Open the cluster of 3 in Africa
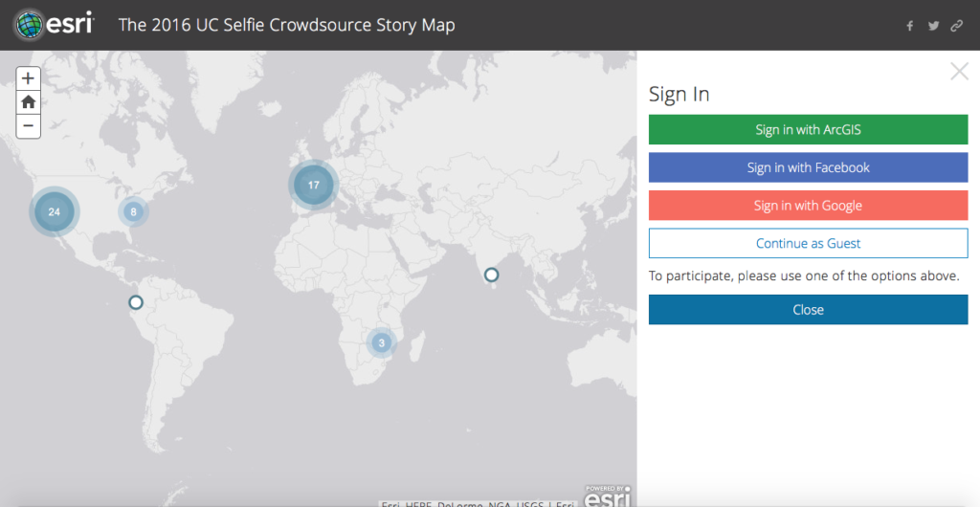The width and height of the screenshot is (980, 507). click(x=381, y=342)
